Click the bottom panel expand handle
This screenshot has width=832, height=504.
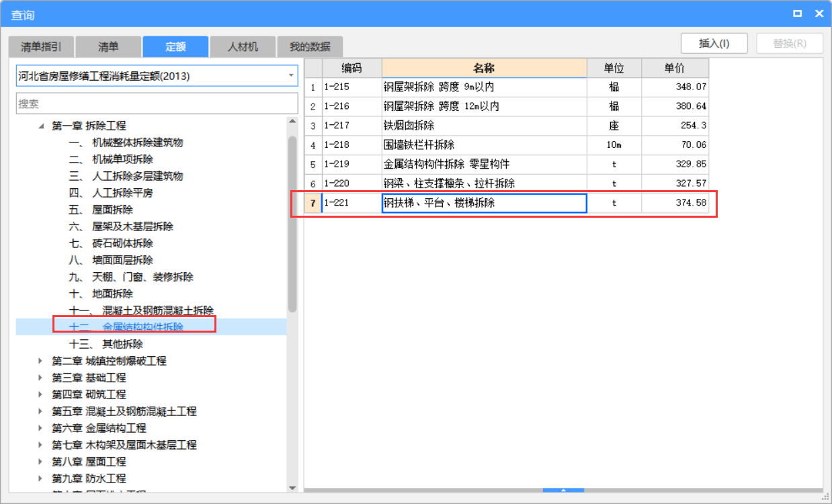[563, 491]
